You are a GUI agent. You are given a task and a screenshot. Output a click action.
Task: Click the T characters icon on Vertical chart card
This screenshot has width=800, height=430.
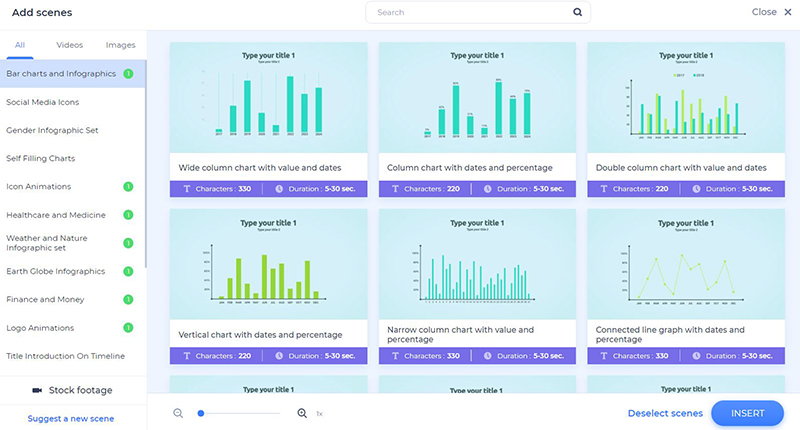point(187,356)
